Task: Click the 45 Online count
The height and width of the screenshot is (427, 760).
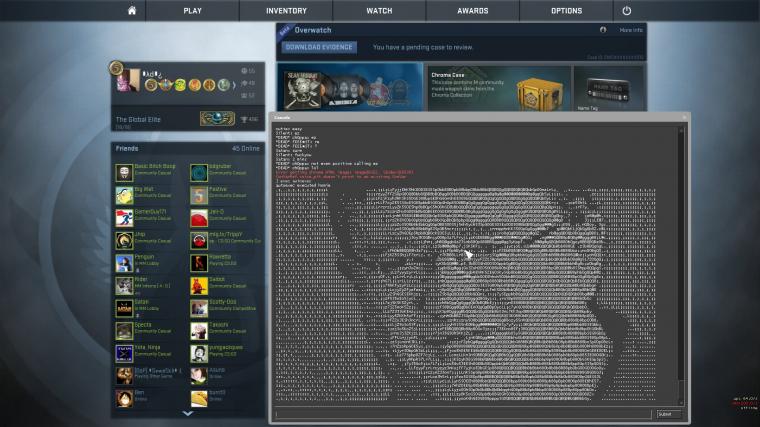Action: click(x=246, y=148)
